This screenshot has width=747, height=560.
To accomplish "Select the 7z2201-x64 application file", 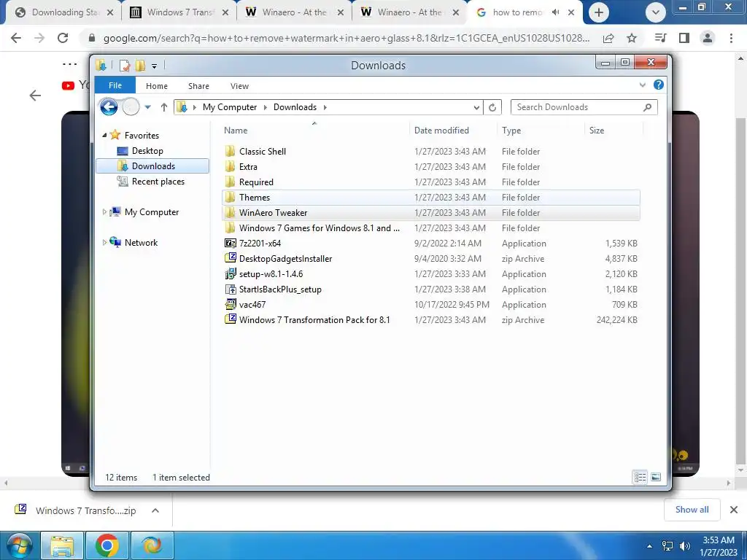I will coord(260,244).
